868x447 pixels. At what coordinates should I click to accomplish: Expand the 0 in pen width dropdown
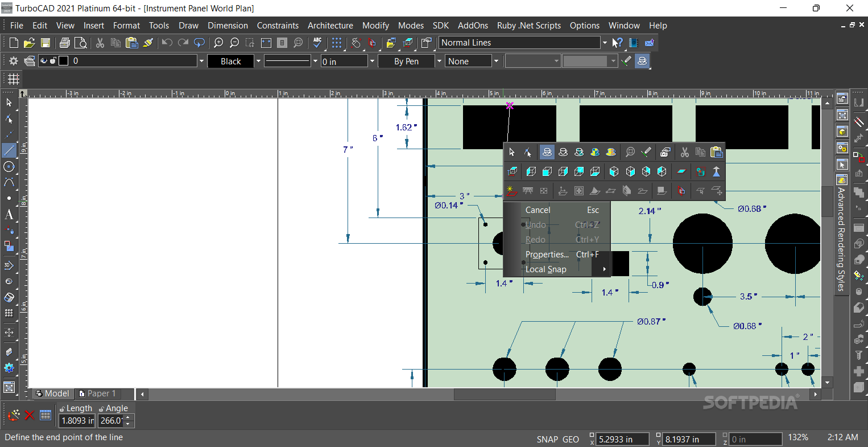tap(372, 61)
